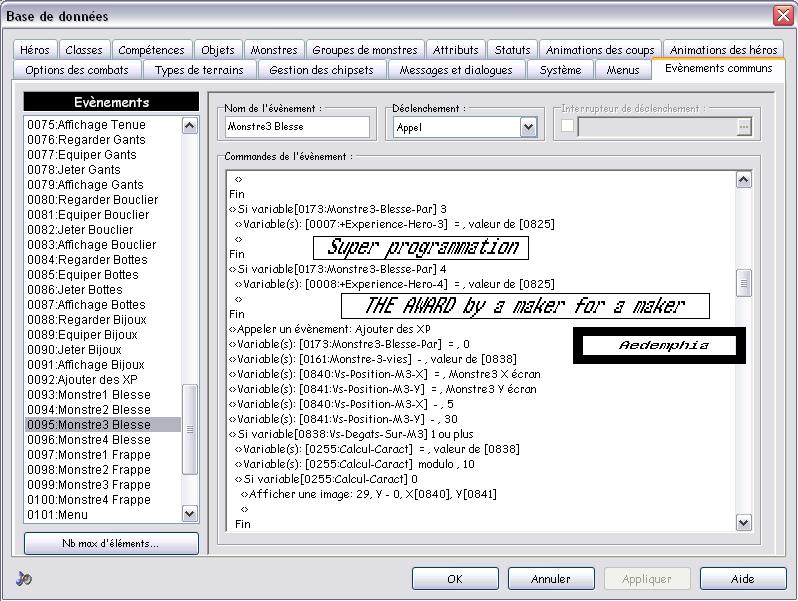
Task: Switch to the Héros tab
Action: [x=35, y=50]
